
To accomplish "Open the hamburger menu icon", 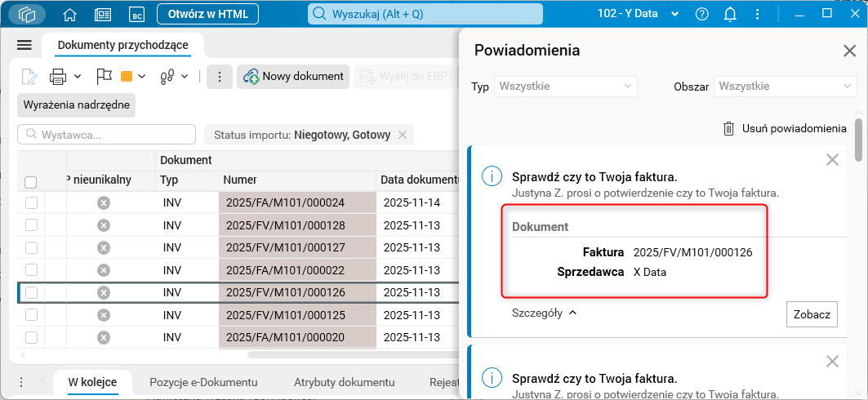I will pyautogui.click(x=24, y=45).
